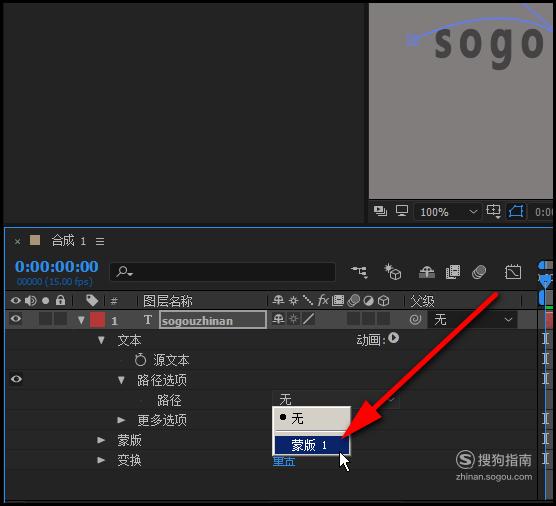Click the text layer T icon
556x506 pixels.
[x=148, y=320]
